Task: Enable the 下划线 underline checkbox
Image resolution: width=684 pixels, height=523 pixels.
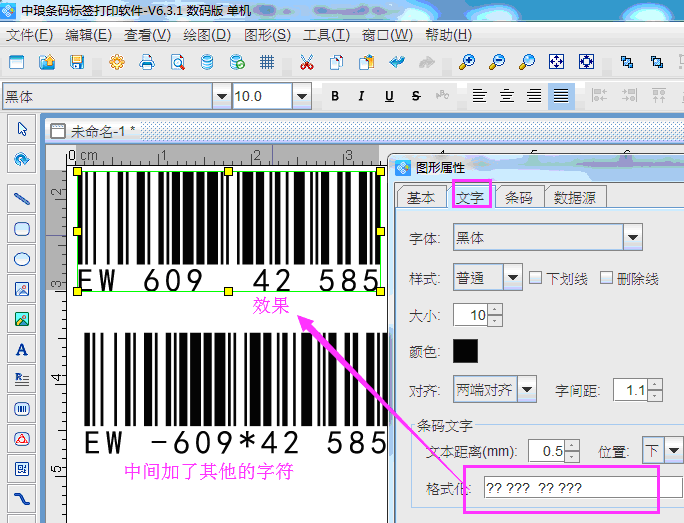Action: (535, 278)
